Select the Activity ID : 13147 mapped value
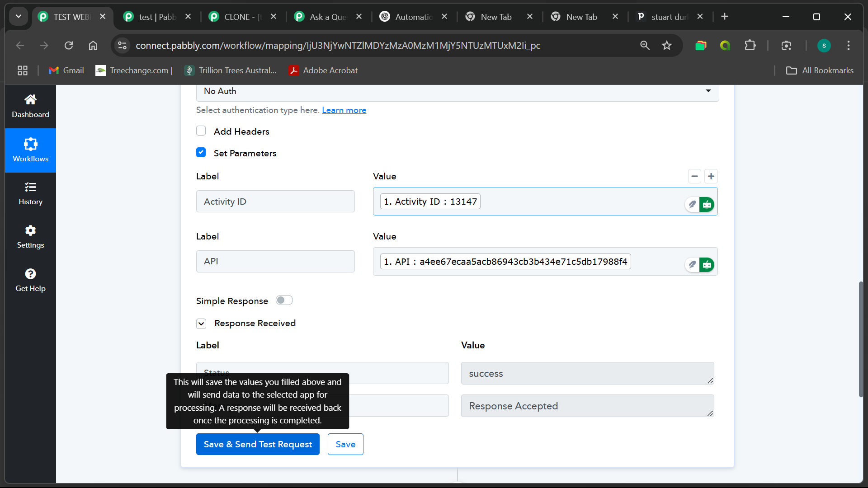 (x=430, y=202)
